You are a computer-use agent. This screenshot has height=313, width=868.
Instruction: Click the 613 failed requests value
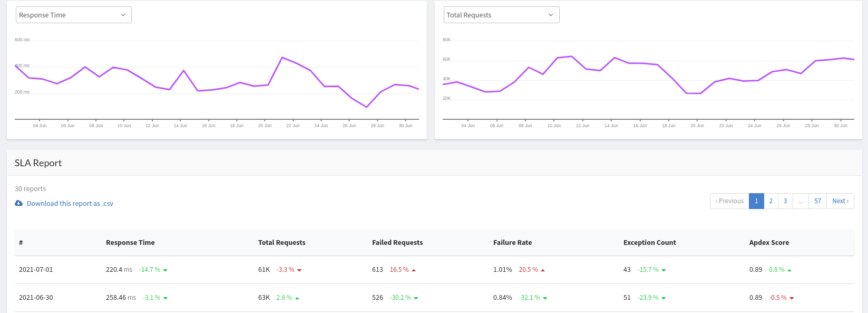point(377,270)
